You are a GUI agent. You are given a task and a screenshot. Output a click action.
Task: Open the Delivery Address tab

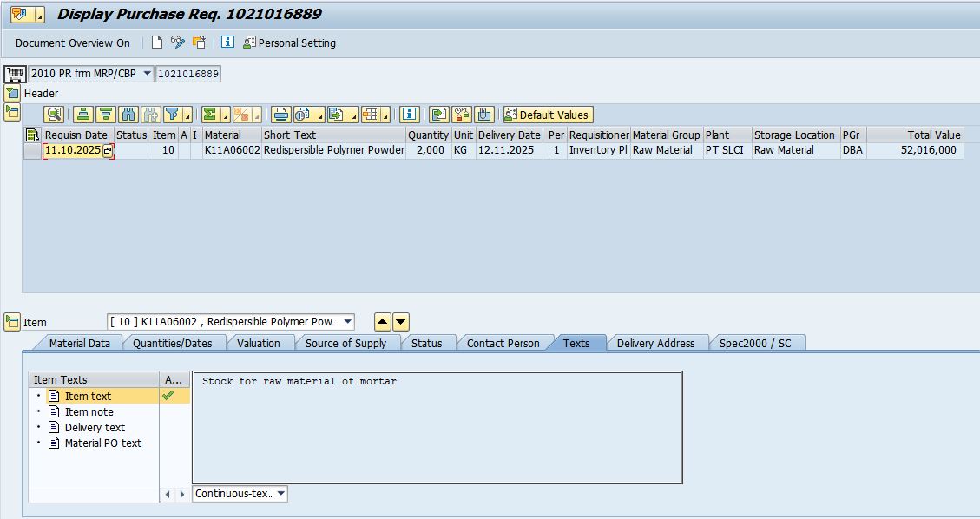click(655, 343)
